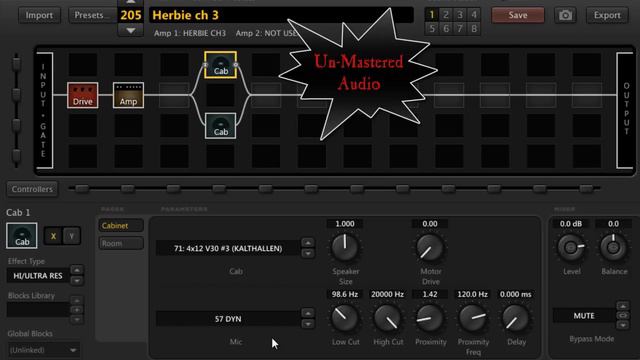640x360 pixels.
Task: Select the highlighted upper Cab block
Action: tap(220, 64)
